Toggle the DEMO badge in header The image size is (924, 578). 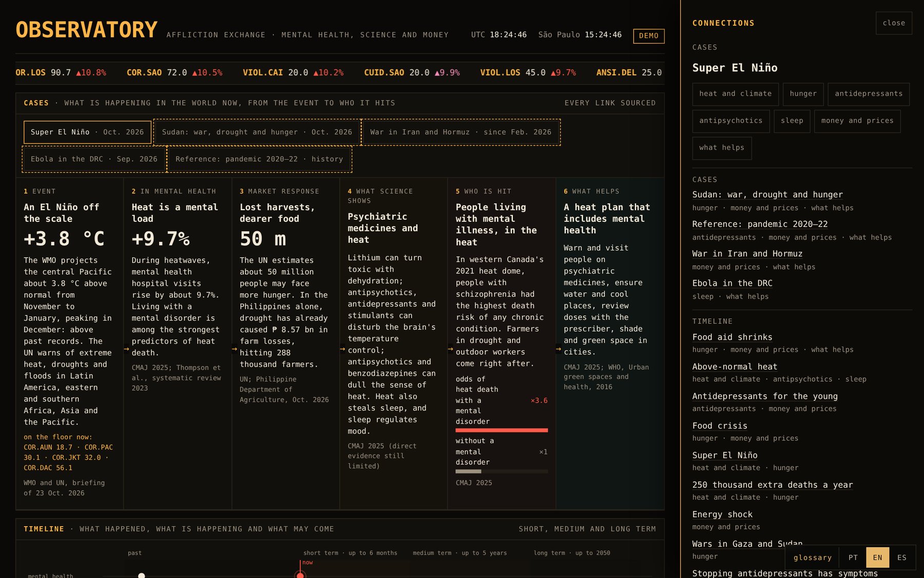pyautogui.click(x=649, y=36)
